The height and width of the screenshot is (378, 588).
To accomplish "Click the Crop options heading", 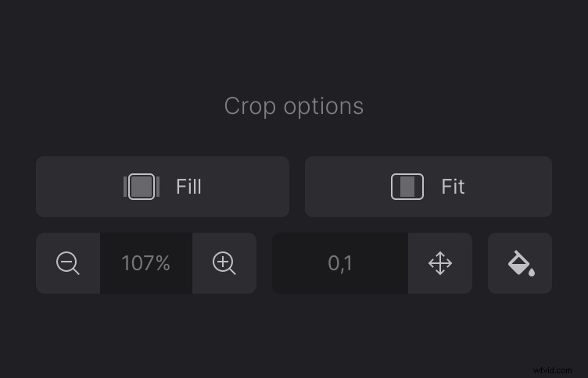I will tap(294, 106).
